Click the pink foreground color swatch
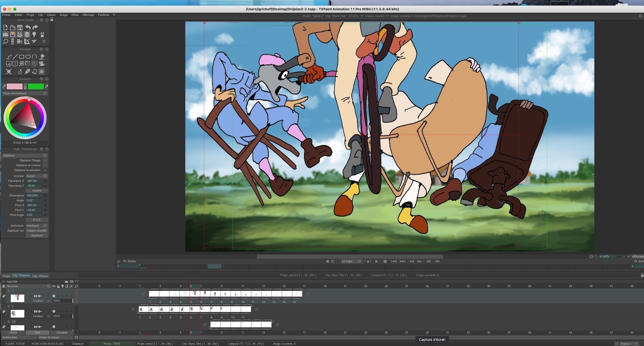Viewport: 644px width, 346px height. point(15,87)
